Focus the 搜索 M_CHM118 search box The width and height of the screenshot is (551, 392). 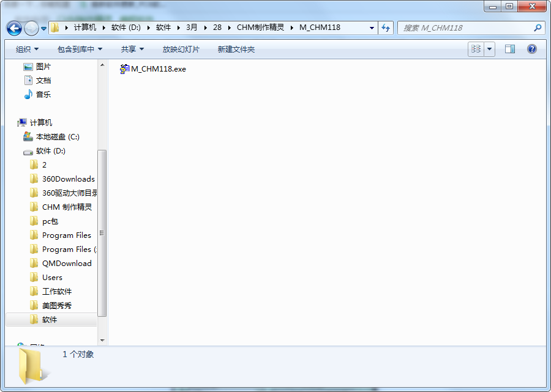pyautogui.click(x=472, y=28)
